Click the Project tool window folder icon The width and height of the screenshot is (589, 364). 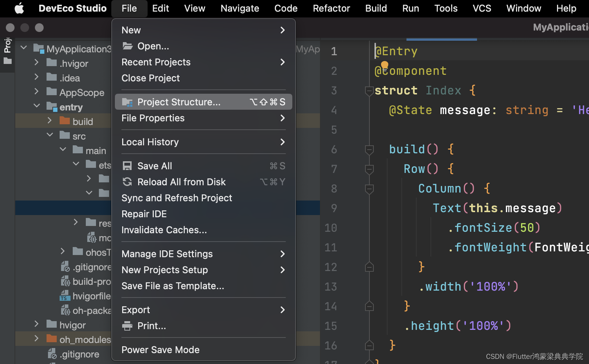pyautogui.click(x=8, y=61)
